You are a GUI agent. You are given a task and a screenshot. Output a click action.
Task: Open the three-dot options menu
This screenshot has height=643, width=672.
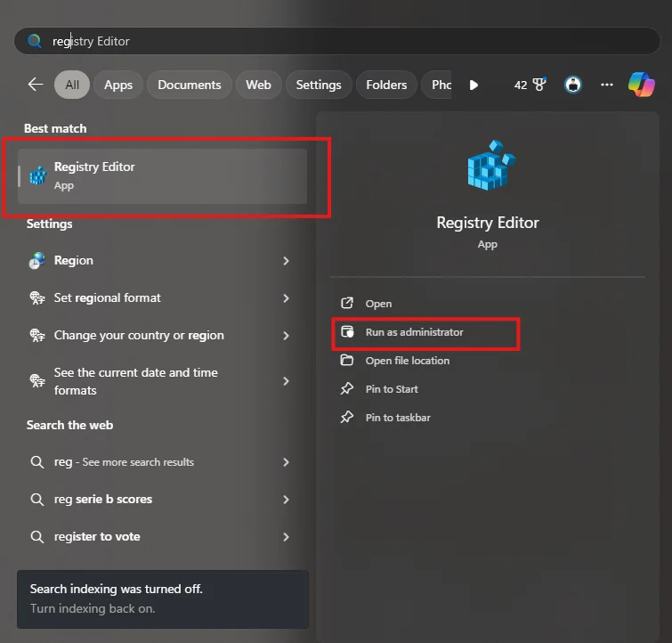coord(607,85)
